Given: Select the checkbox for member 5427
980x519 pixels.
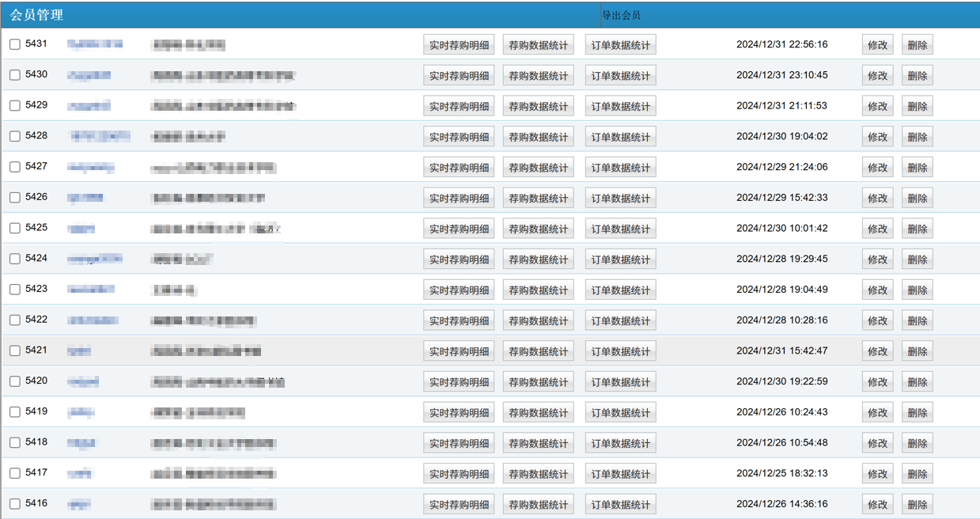Looking at the screenshot, I should [x=15, y=167].
